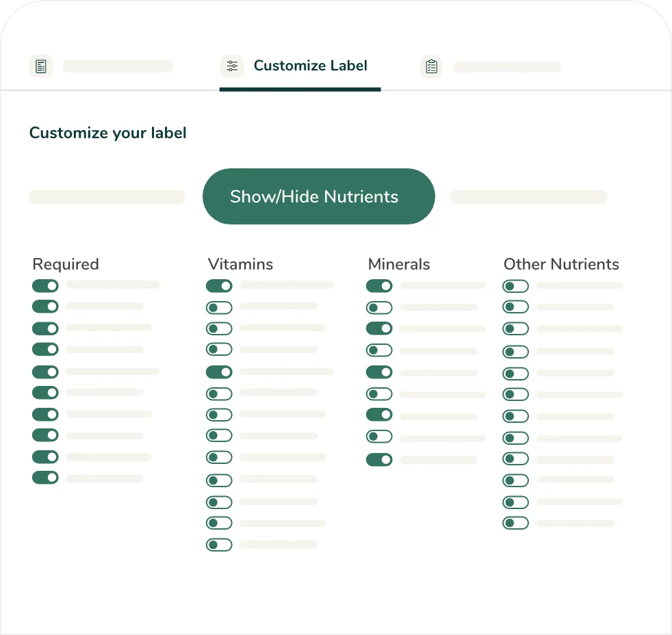The image size is (672, 635).
Task: Click the document icon in the first tab
Action: (x=41, y=66)
